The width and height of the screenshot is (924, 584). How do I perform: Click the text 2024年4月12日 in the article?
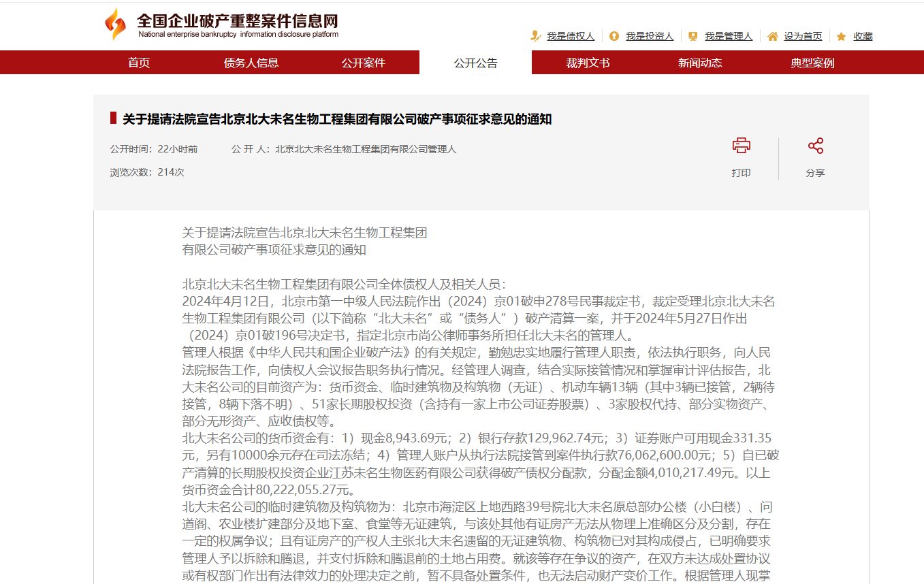[x=226, y=302]
